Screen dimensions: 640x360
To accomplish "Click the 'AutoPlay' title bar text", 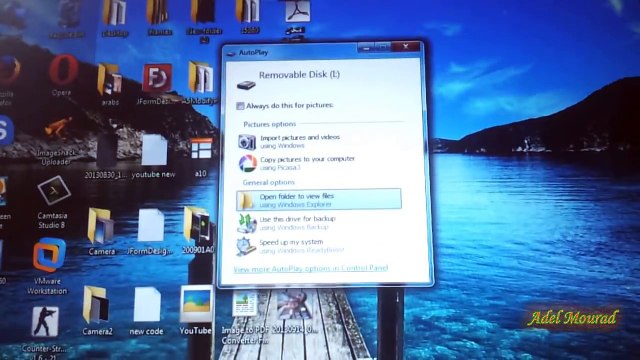I will pyautogui.click(x=253, y=53).
